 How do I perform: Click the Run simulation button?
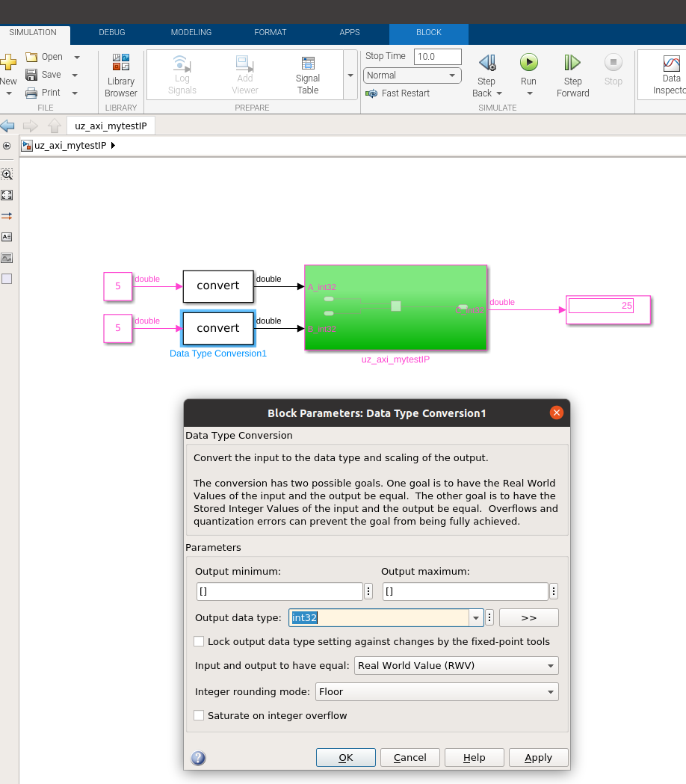click(x=528, y=63)
